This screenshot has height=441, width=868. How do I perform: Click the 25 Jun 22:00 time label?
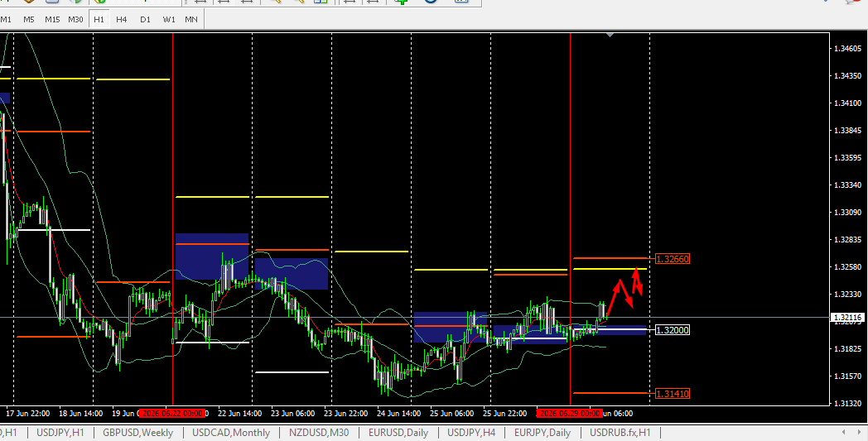click(504, 414)
